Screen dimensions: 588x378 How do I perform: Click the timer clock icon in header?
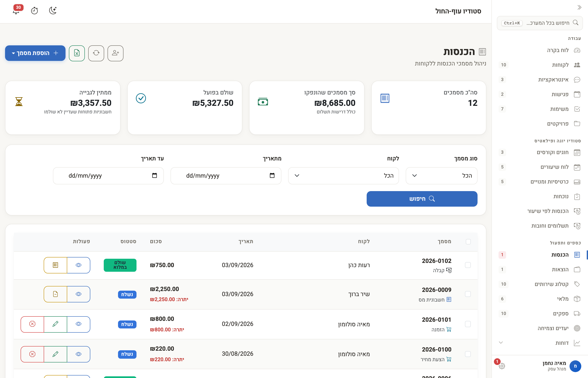(34, 10)
